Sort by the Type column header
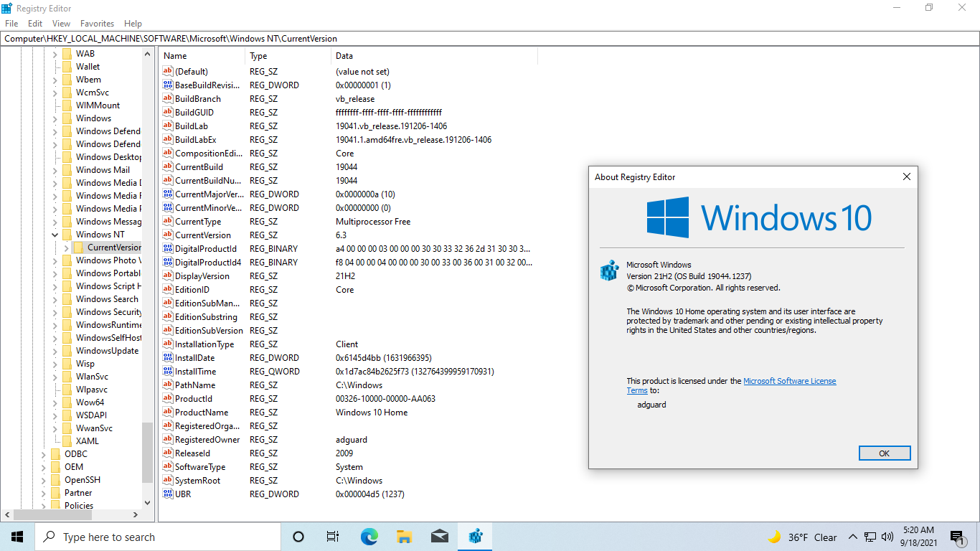This screenshot has height=551, width=980. [x=288, y=56]
